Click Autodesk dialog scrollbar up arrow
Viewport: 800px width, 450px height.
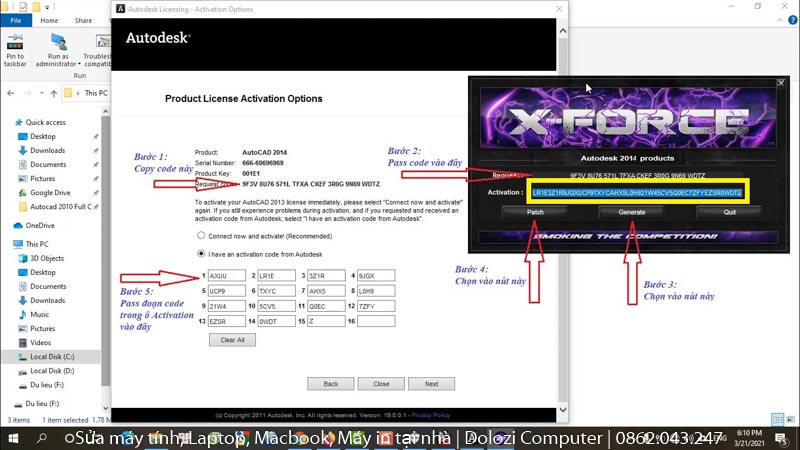click(563, 31)
